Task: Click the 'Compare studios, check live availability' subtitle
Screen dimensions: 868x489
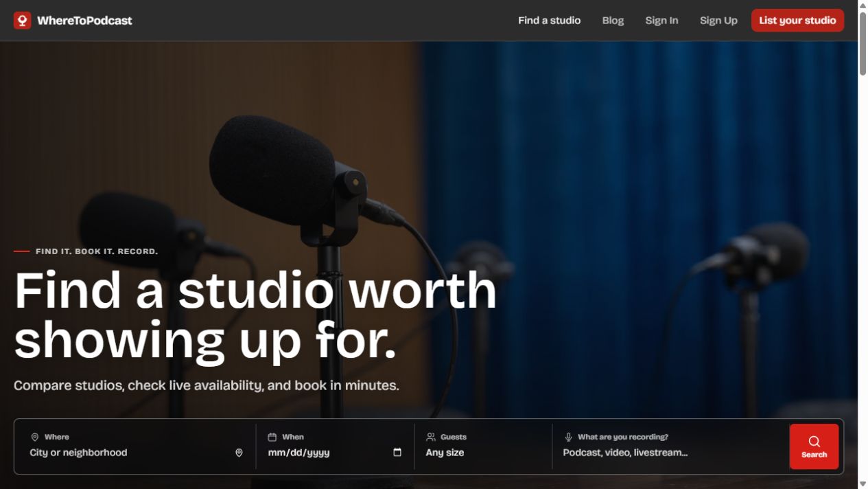Action: tap(207, 385)
